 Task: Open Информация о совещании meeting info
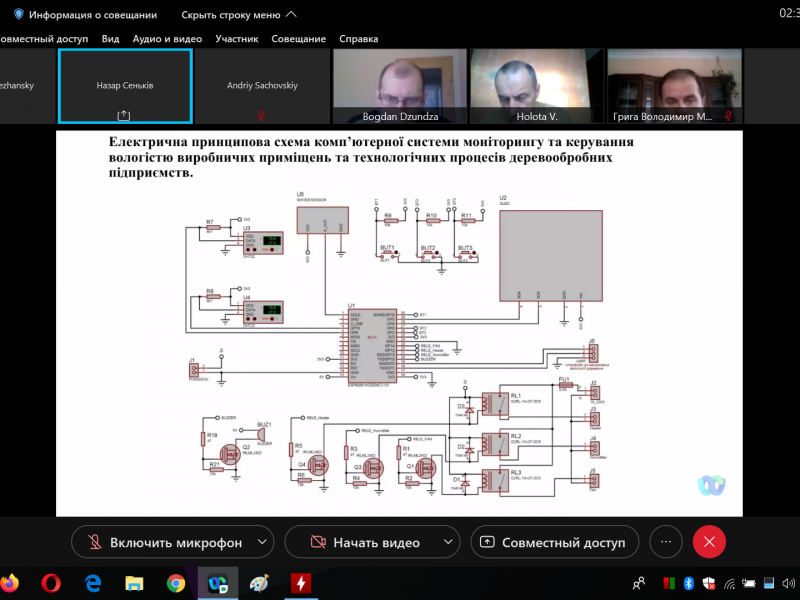(x=85, y=15)
